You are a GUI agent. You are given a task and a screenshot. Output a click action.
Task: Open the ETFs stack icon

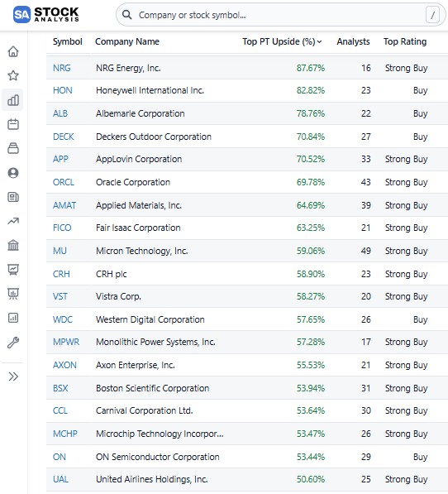click(13, 148)
